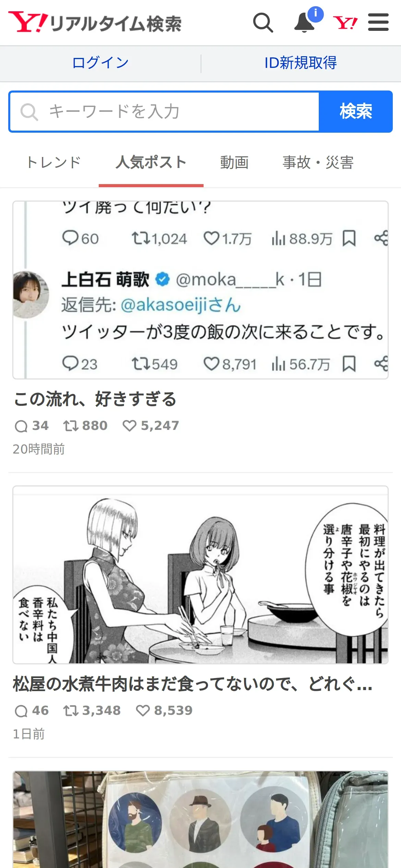This screenshot has height=868, width=401.
Task: Click the ログイン link
Action: tap(100, 63)
